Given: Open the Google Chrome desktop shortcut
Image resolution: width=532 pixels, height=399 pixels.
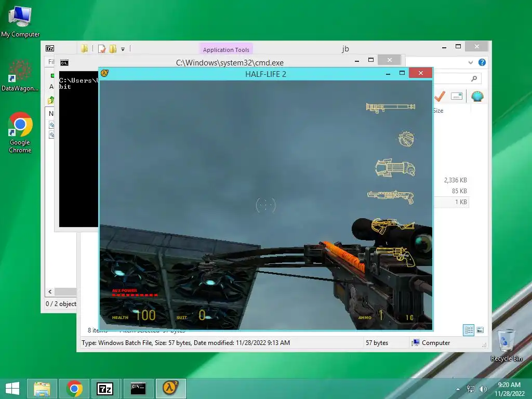Looking at the screenshot, I should coord(20,132).
